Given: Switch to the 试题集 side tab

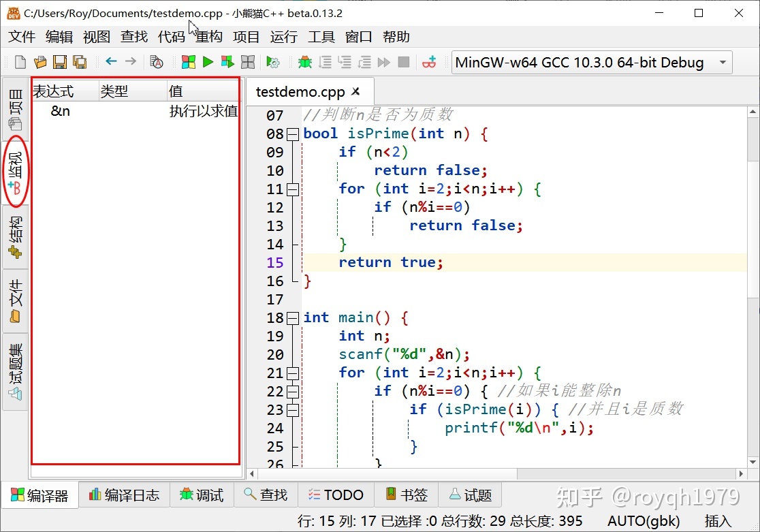Looking at the screenshot, I should [x=16, y=371].
